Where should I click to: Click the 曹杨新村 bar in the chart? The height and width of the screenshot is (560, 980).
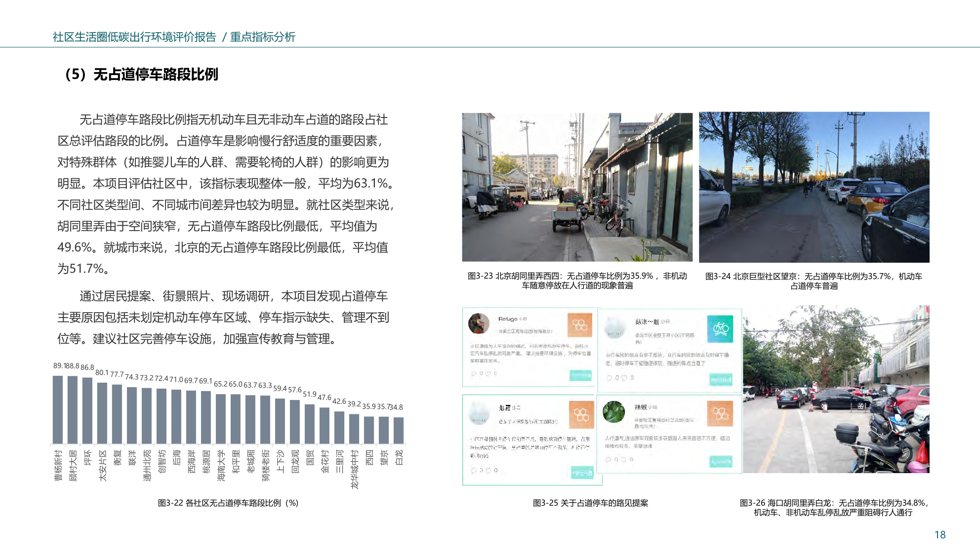[58, 409]
